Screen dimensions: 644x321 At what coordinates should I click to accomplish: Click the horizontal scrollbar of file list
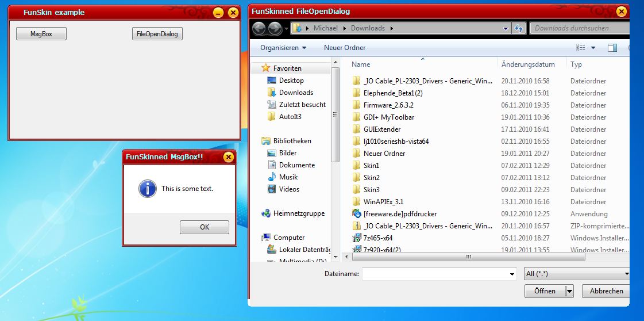point(468,257)
